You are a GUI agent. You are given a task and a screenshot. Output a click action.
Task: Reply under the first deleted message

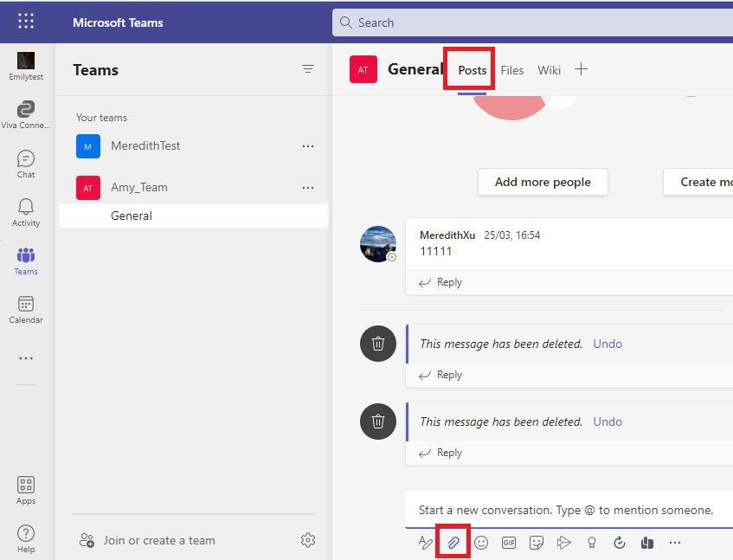(x=440, y=375)
